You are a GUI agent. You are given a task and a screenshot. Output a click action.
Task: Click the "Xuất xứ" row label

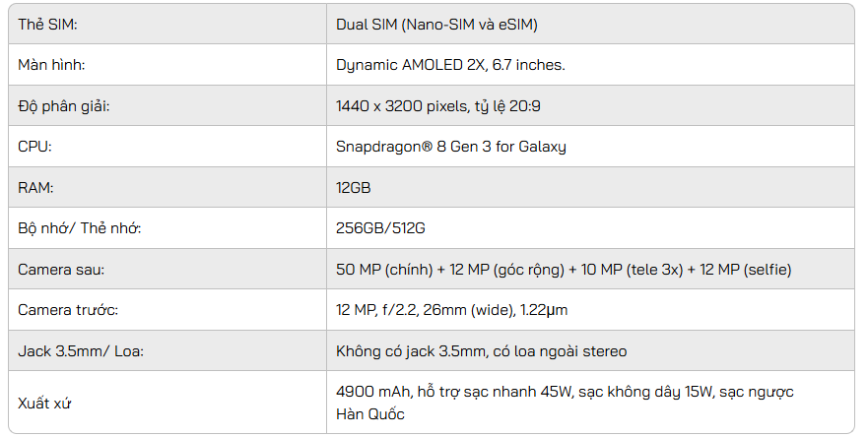pyautogui.click(x=44, y=403)
